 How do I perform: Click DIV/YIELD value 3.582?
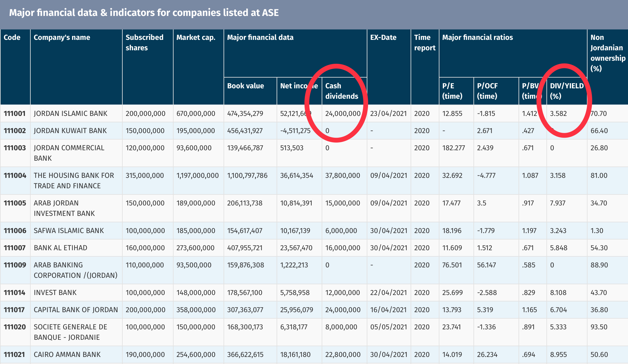coord(558,113)
